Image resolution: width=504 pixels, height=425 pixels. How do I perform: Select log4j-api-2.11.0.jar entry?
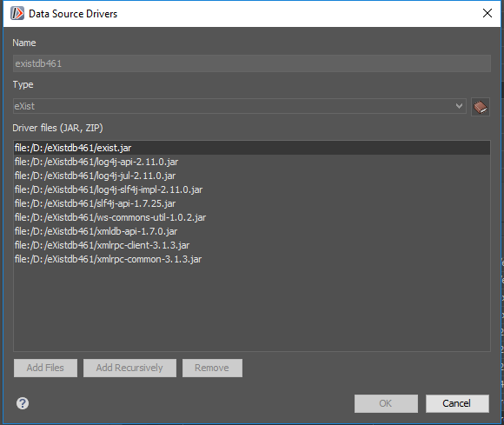[252, 162]
